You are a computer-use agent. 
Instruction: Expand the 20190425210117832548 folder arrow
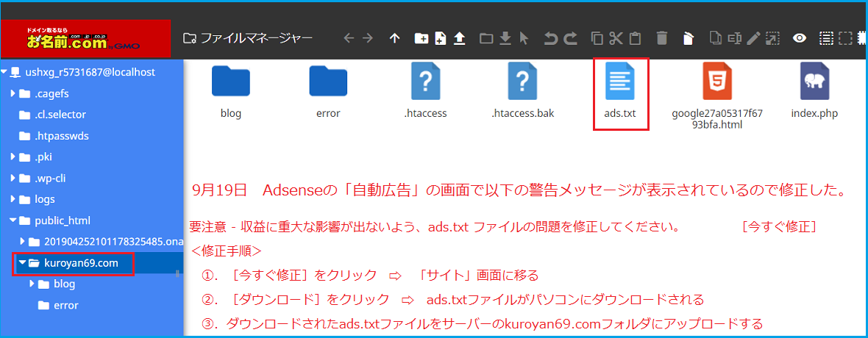(23, 241)
